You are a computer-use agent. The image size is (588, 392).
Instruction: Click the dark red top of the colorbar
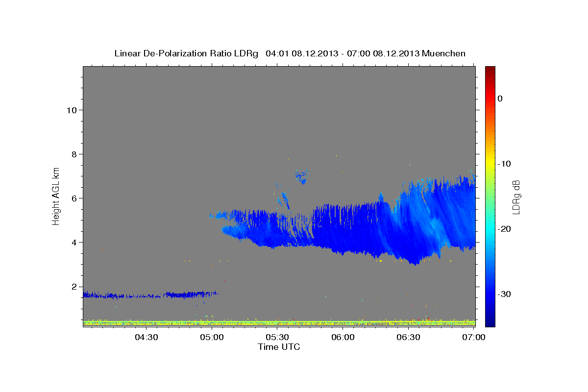pos(490,70)
